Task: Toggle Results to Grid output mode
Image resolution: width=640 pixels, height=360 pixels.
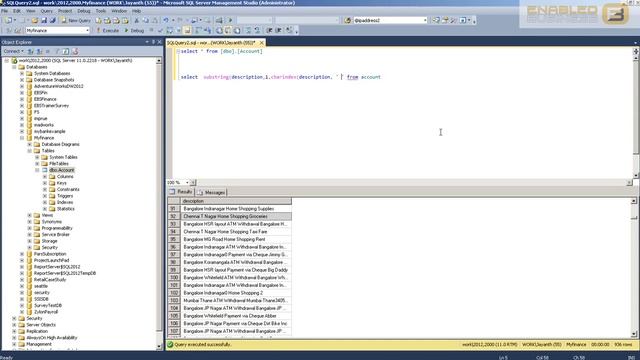Action: [x=228, y=30]
